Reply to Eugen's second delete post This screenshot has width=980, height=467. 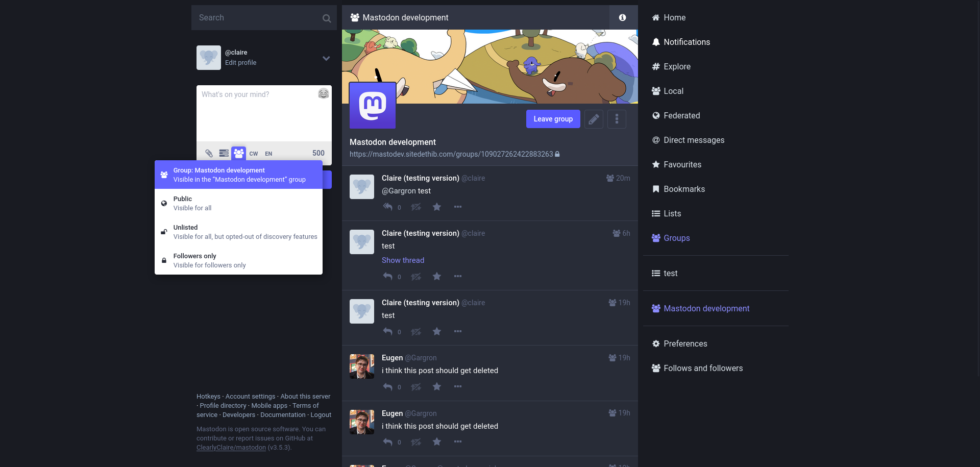coord(388,441)
